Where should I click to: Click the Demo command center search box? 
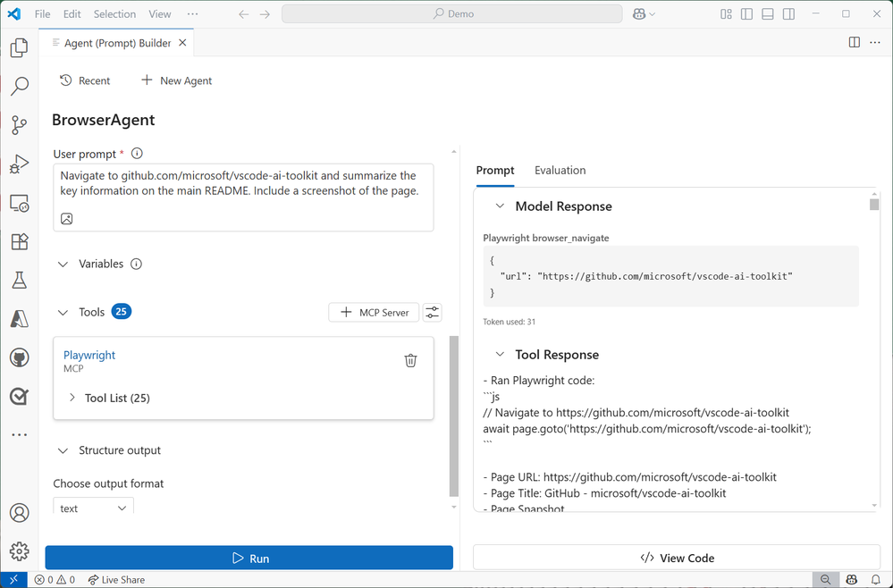tap(451, 14)
